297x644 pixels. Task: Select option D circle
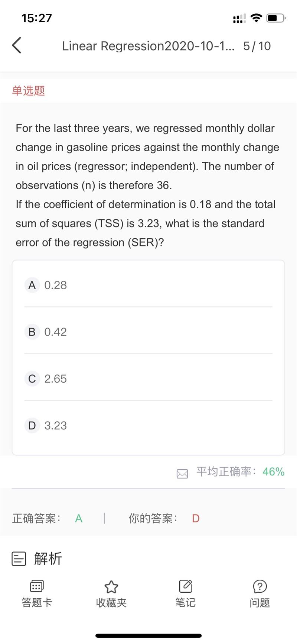[x=32, y=426]
